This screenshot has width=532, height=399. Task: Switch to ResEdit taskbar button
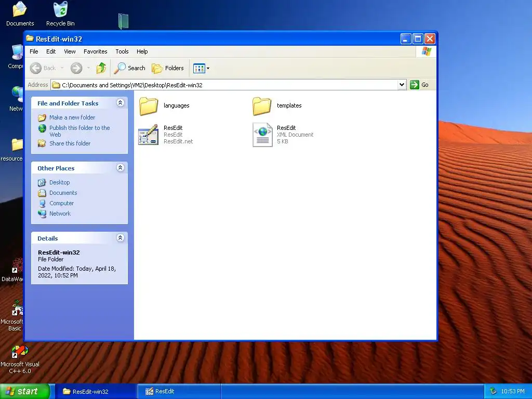pyautogui.click(x=179, y=392)
